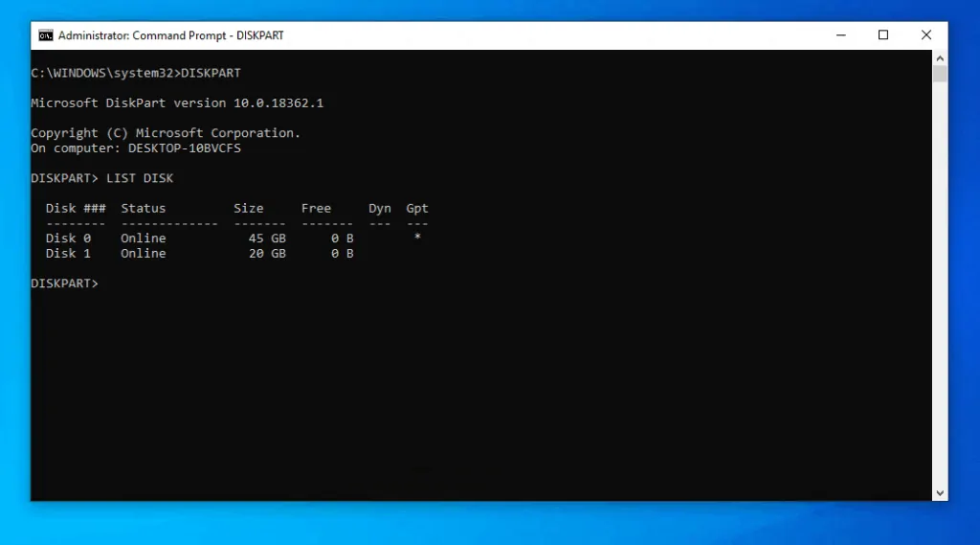Viewport: 980px width, 545px height.
Task: Click the scrollbar up arrow
Action: point(940,58)
